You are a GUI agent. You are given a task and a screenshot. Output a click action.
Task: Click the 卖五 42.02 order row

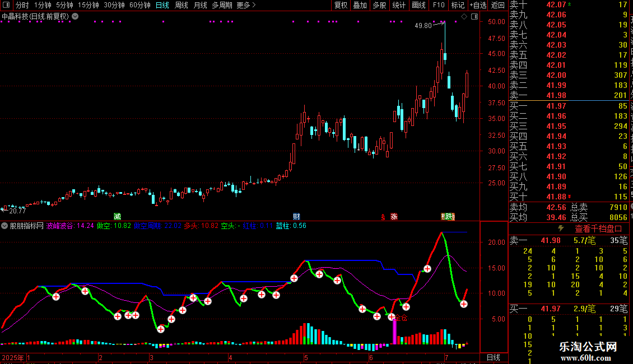[569, 55]
